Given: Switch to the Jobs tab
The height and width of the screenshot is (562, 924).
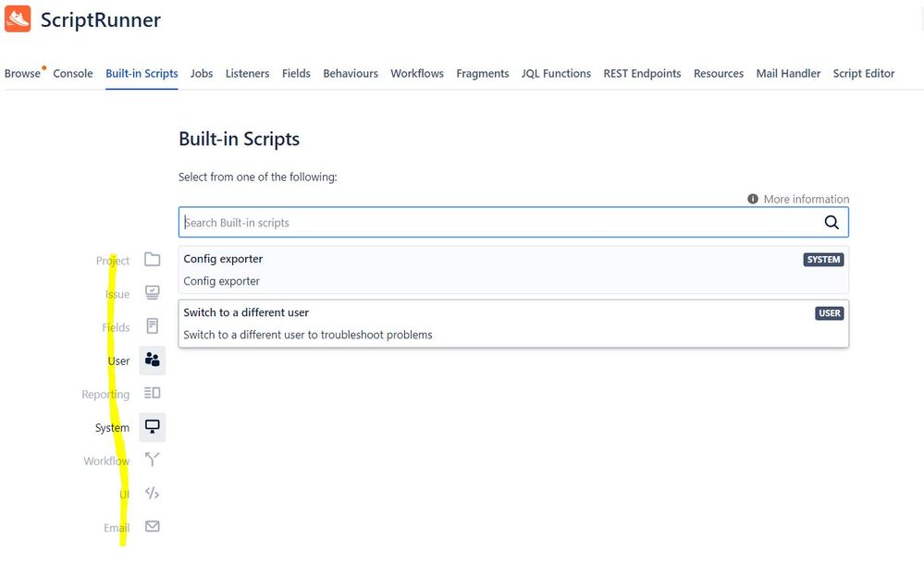Looking at the screenshot, I should click(202, 74).
